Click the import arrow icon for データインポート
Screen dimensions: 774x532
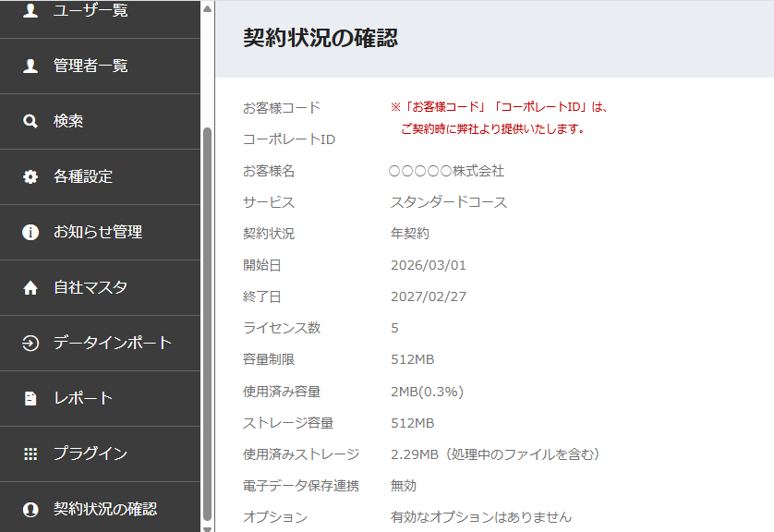click(30, 343)
